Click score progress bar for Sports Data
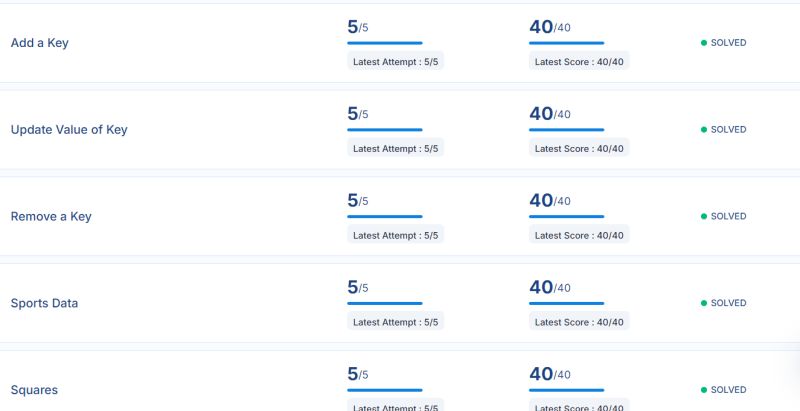Image resolution: width=800 pixels, height=411 pixels. (x=566, y=303)
